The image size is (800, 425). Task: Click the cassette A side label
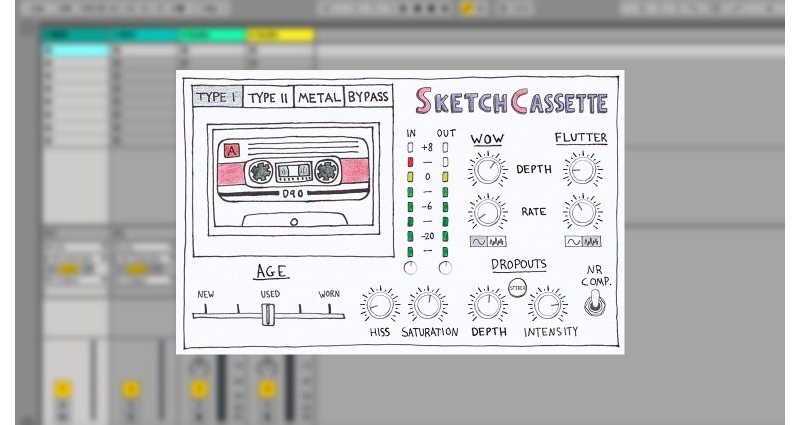232,151
